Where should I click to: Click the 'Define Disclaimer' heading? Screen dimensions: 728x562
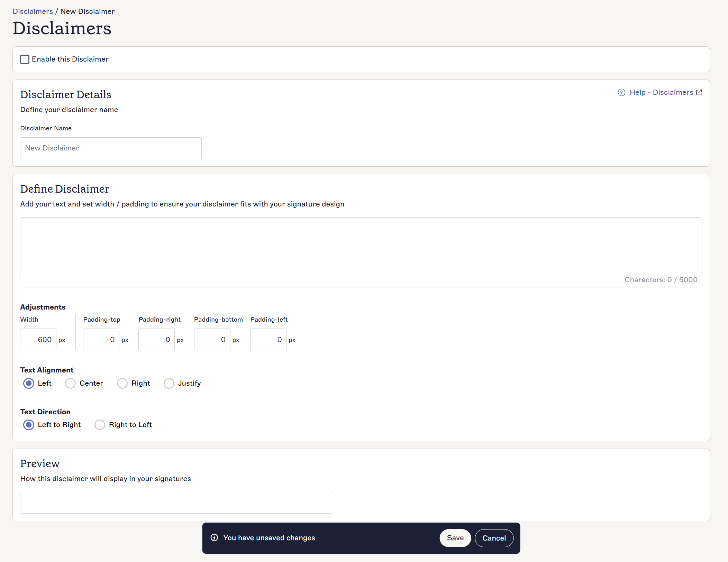(65, 189)
